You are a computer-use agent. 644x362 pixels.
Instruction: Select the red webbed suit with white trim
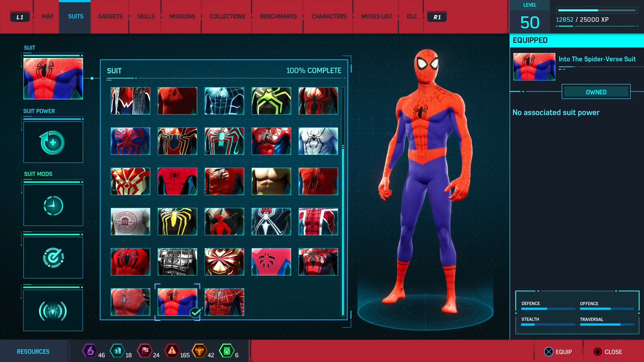coord(318,222)
